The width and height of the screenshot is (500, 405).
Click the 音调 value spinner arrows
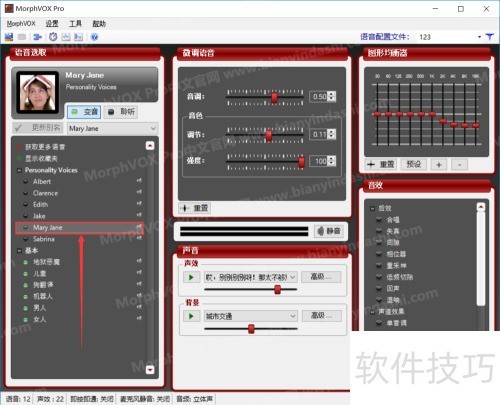pyautogui.click(x=331, y=97)
